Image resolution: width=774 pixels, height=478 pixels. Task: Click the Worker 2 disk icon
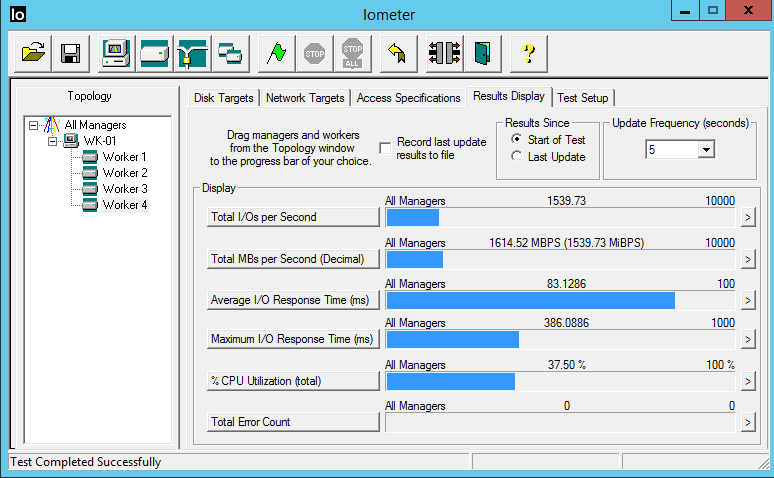click(x=90, y=173)
